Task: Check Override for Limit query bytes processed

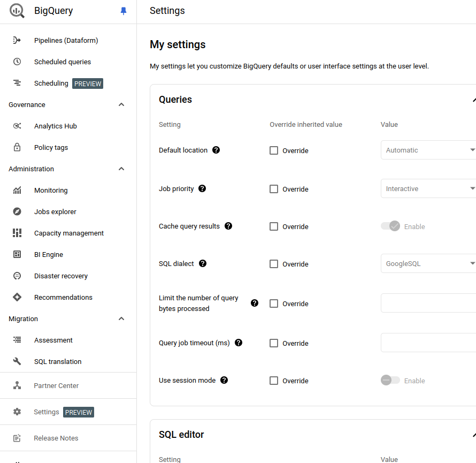Action: (274, 303)
